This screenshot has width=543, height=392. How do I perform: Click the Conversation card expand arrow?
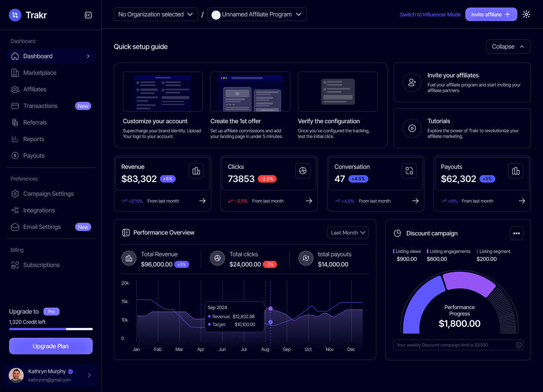point(415,201)
